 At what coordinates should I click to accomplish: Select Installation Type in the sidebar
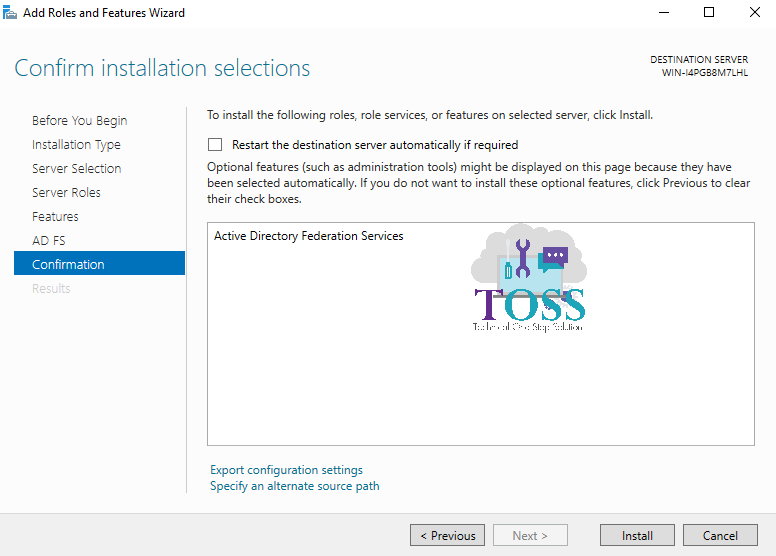pyautogui.click(x=76, y=144)
